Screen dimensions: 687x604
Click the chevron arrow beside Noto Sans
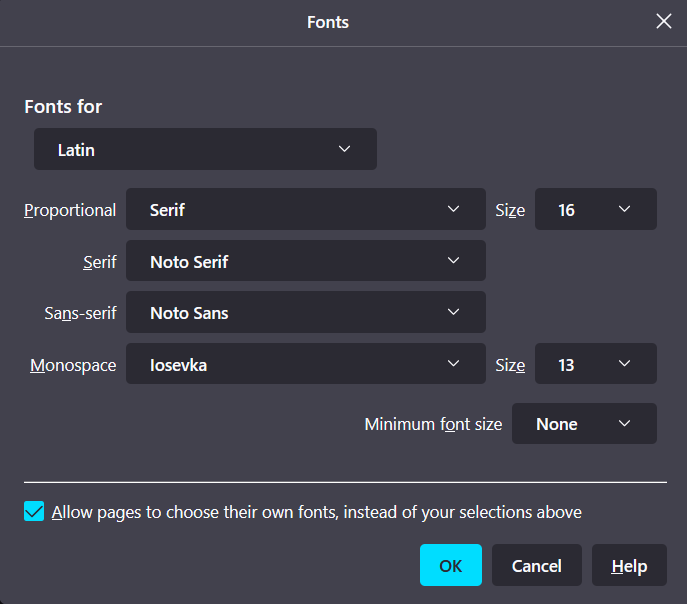click(453, 312)
